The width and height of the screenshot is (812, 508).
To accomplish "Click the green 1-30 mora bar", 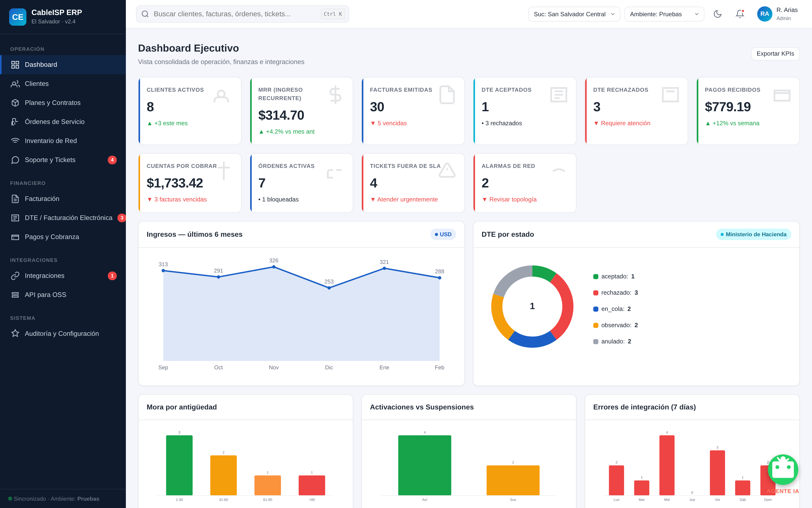I will point(179,465).
